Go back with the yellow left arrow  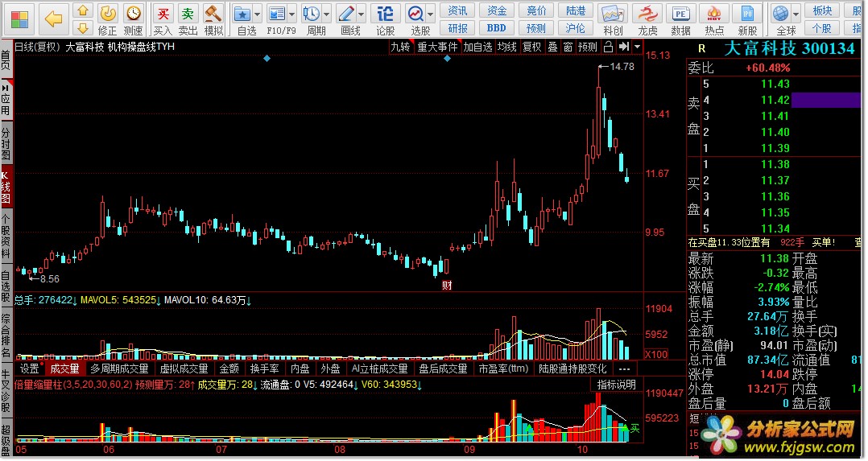click(x=53, y=19)
